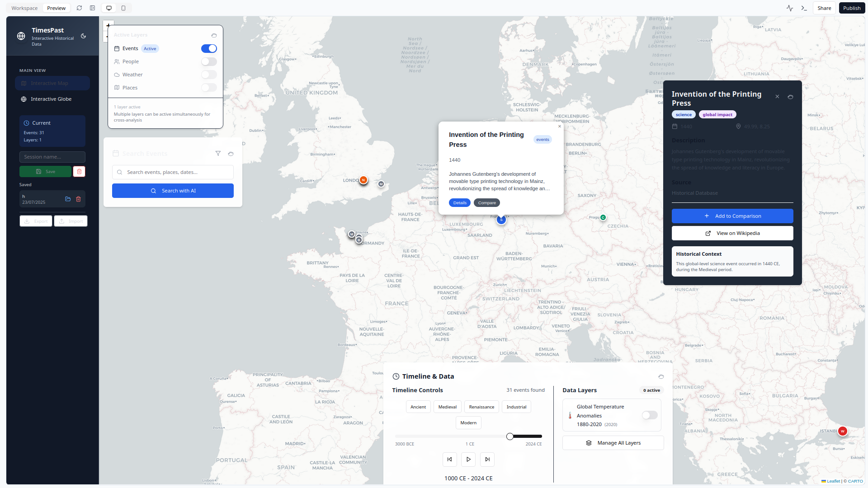Select the Medieval era filter

(x=447, y=407)
